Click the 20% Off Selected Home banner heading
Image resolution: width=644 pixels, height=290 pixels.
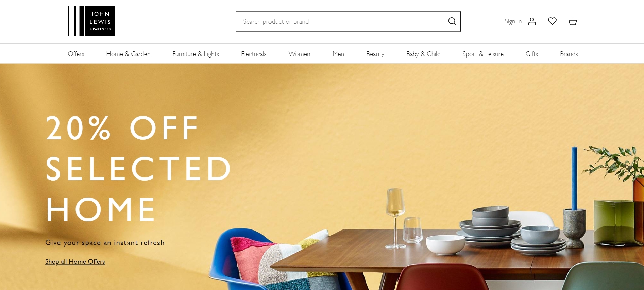[x=138, y=168]
